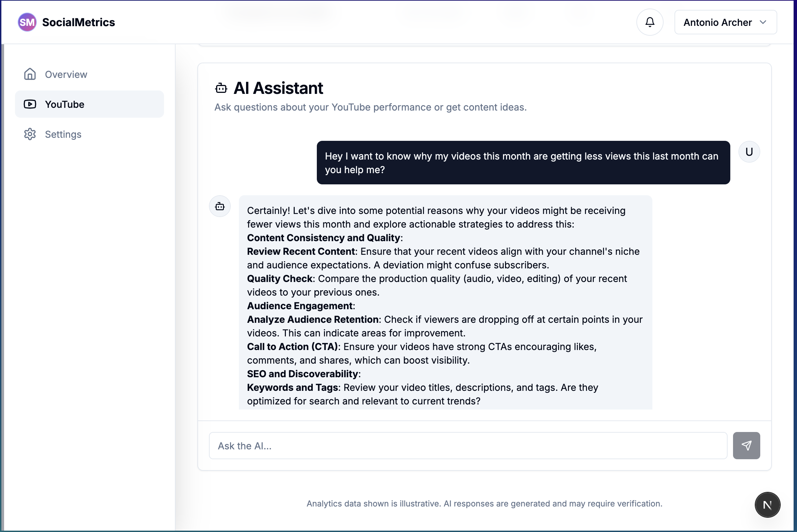Click the Next.js N badge

[x=767, y=505]
